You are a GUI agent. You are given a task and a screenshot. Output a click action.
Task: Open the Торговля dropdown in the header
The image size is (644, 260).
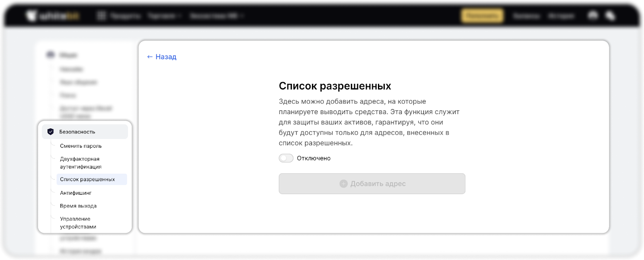165,16
